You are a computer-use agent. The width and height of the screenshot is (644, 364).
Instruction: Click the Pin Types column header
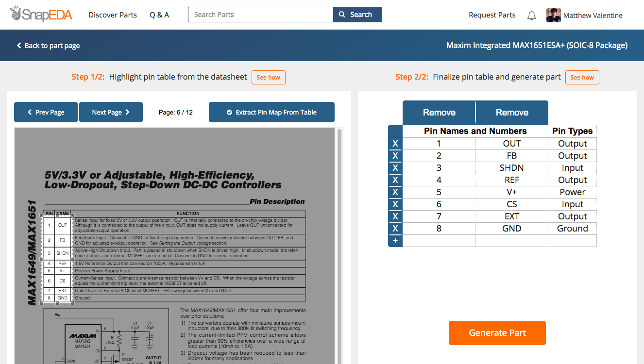tap(572, 131)
